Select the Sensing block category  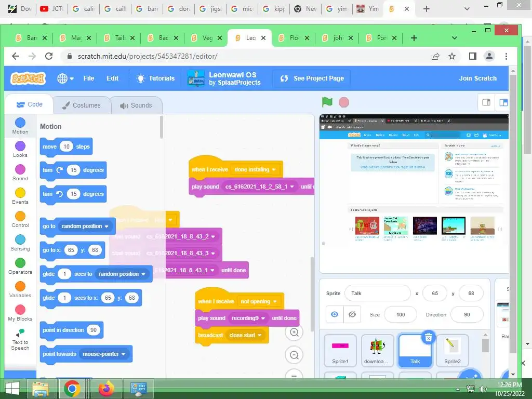tap(20, 243)
